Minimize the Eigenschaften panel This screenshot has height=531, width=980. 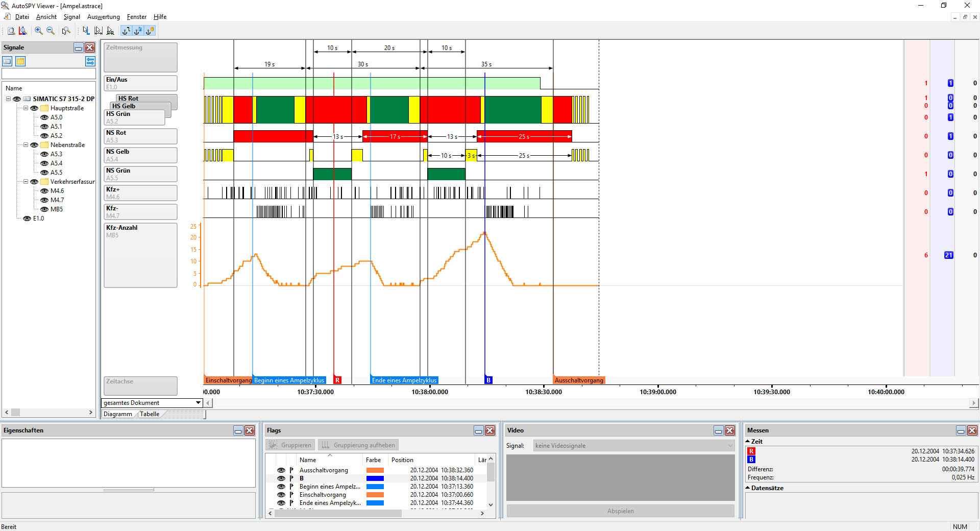coord(238,430)
